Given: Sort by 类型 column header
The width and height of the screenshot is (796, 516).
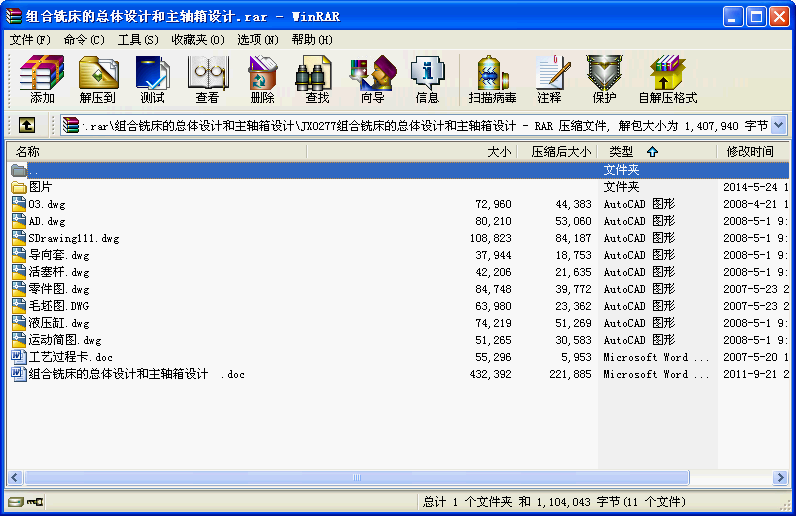Looking at the screenshot, I should 656,151.
